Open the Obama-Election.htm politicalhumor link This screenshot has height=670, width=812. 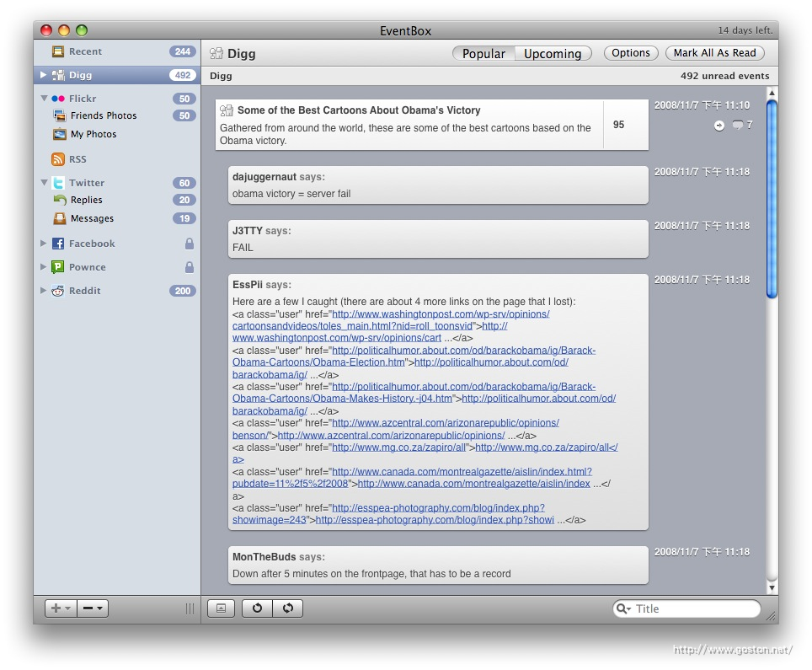(x=414, y=356)
